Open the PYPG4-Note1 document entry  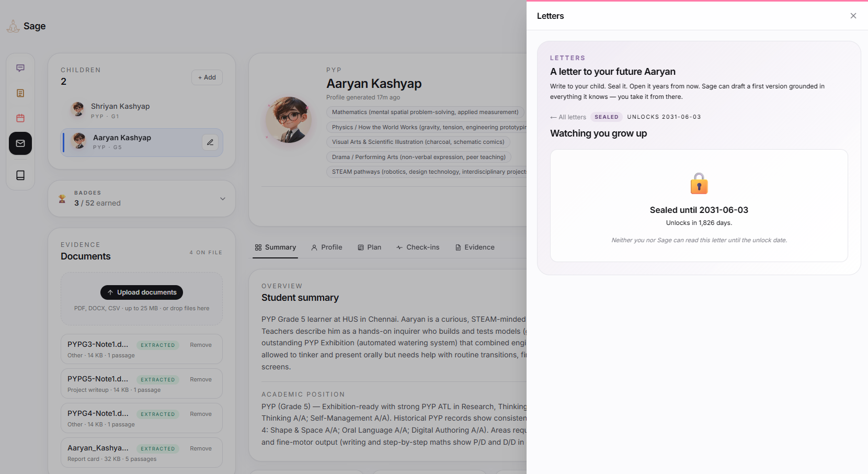pos(142,418)
